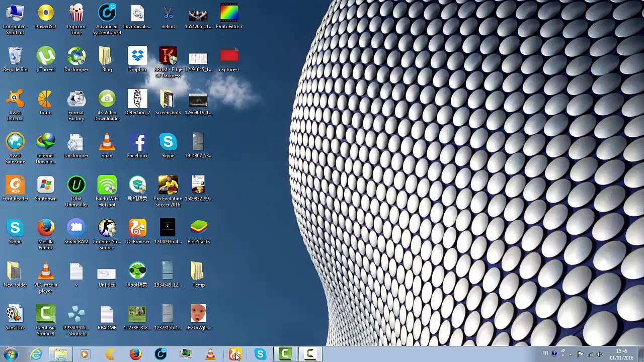Screen dimensions: 644x362
Task: Open Pro Evolution Soccer 2016 icon
Action: [x=168, y=192]
